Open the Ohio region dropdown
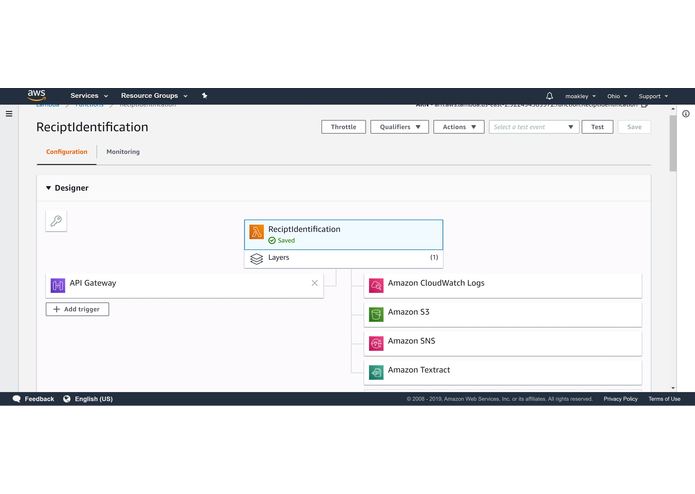The width and height of the screenshot is (695, 494). click(617, 96)
